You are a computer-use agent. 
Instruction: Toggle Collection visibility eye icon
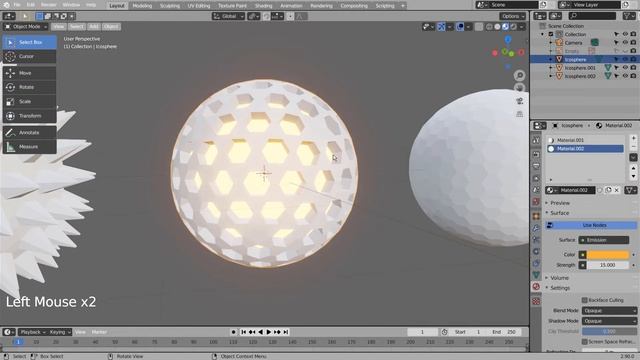(625, 34)
